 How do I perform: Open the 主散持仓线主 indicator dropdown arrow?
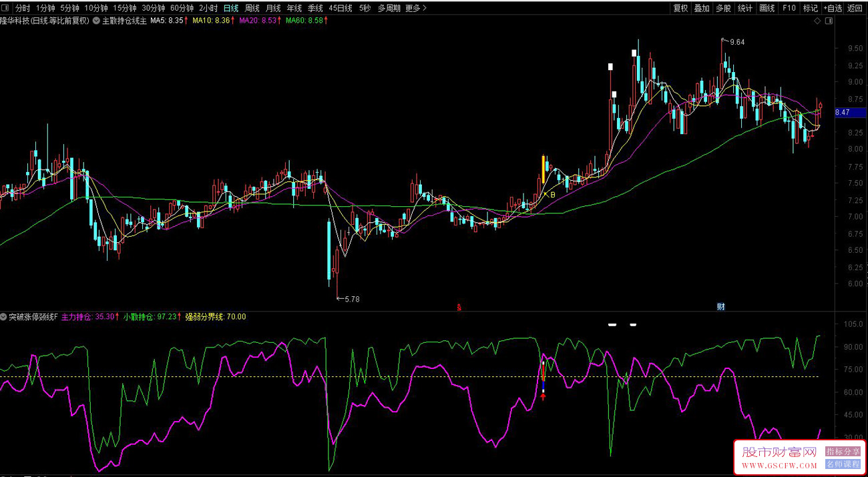pyautogui.click(x=97, y=21)
